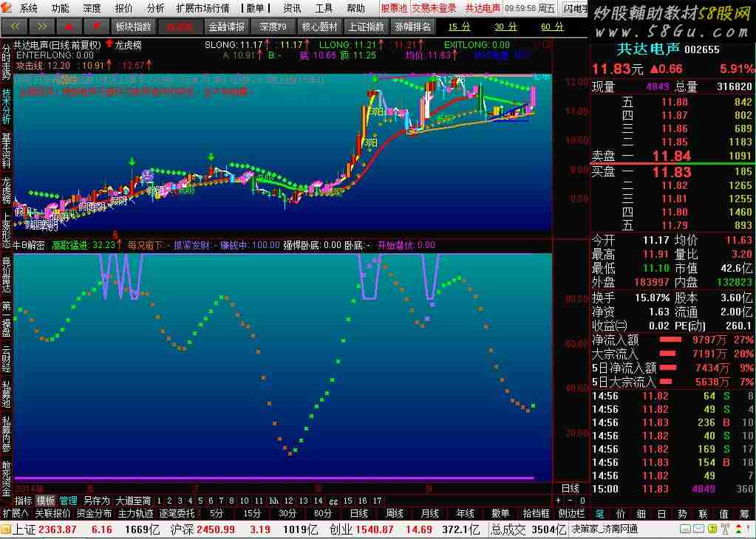Click the double left arrow back button
This screenshot has width=756, height=539.
point(14,27)
